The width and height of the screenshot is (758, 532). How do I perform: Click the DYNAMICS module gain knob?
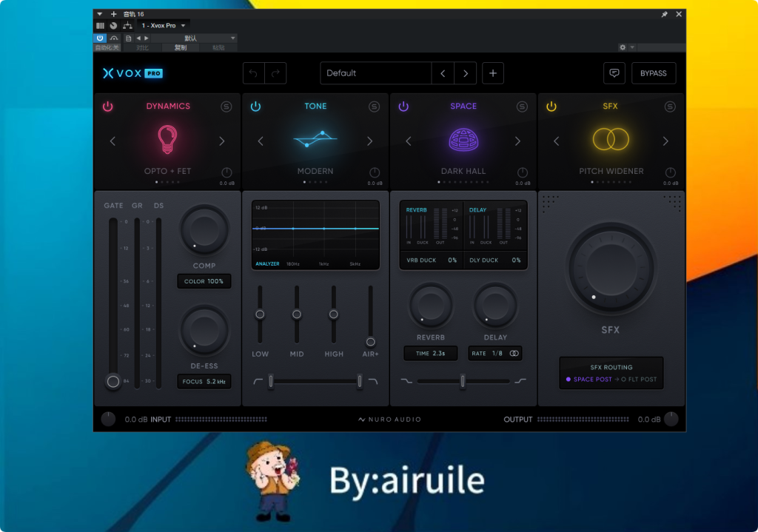click(227, 172)
